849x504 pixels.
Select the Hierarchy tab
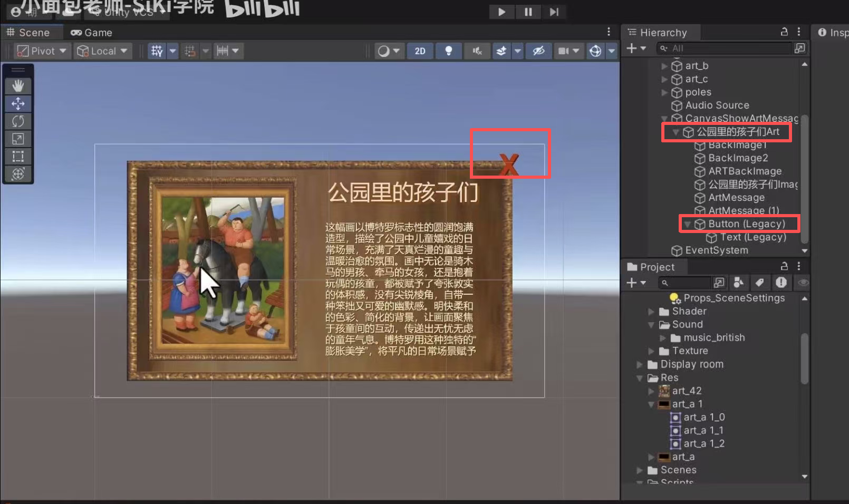pos(658,32)
